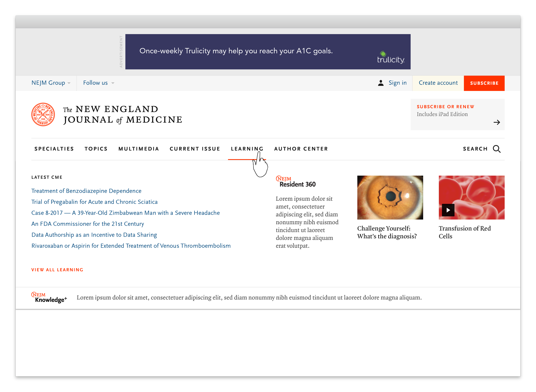
Task: Expand the Follow us dropdown
Action: (98, 83)
